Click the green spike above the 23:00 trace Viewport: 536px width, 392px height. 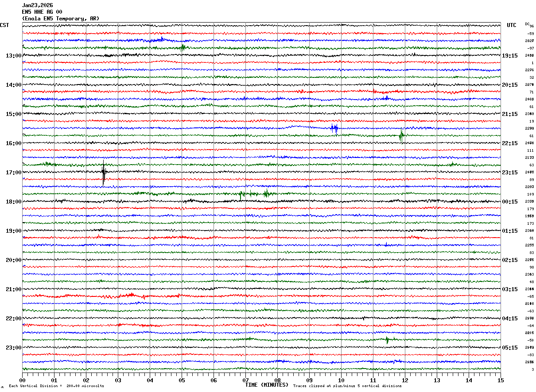(x=387, y=340)
